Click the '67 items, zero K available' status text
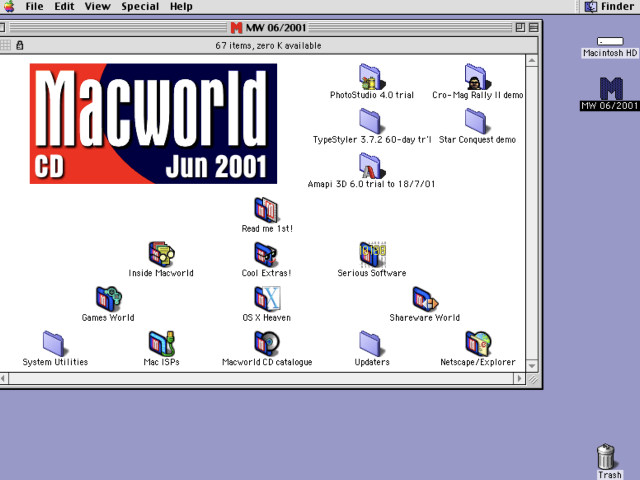Image resolution: width=640 pixels, height=480 pixels. pos(268,46)
